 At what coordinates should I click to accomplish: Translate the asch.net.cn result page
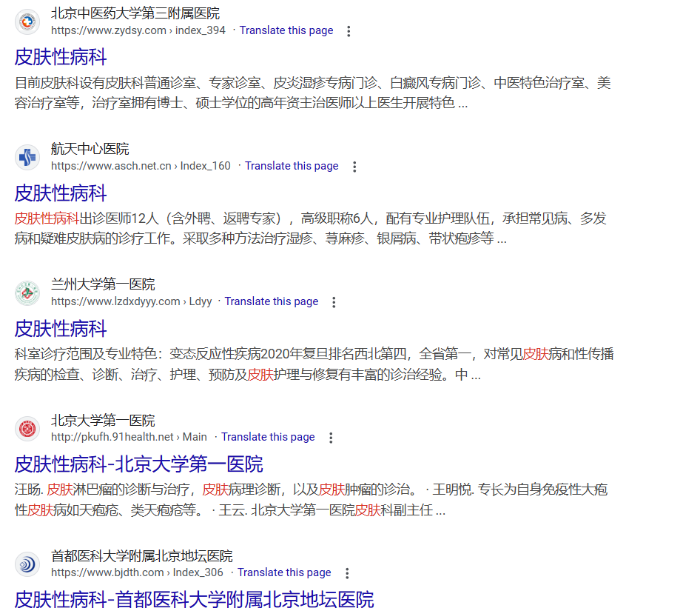point(292,166)
